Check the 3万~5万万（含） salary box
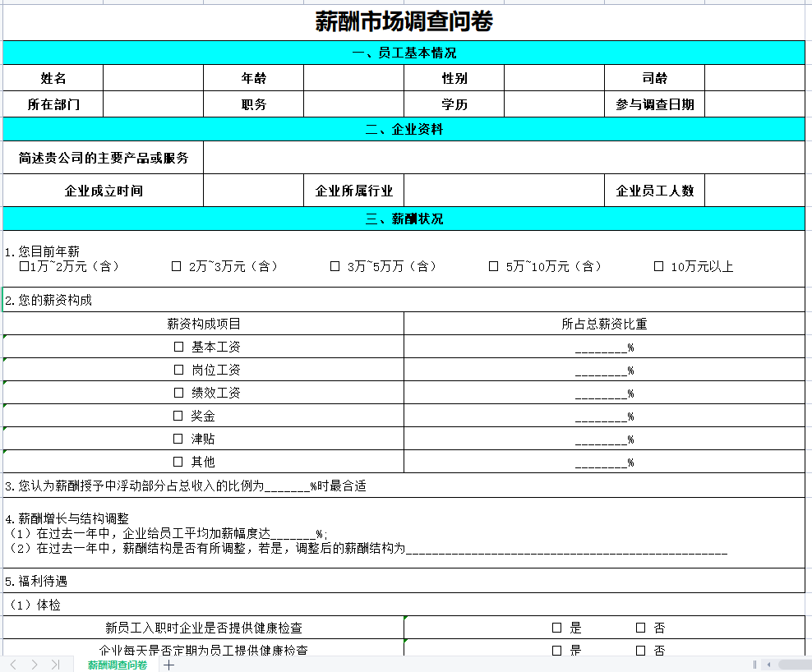The width and height of the screenshot is (812, 672). point(335,266)
